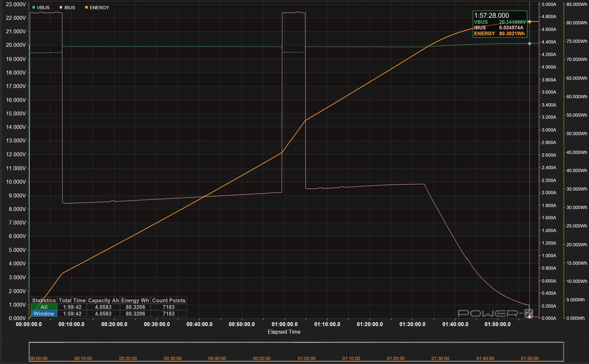This screenshot has height=364, width=589.
Task: Click the 40.000Wh energy axis label
Action: [577, 171]
